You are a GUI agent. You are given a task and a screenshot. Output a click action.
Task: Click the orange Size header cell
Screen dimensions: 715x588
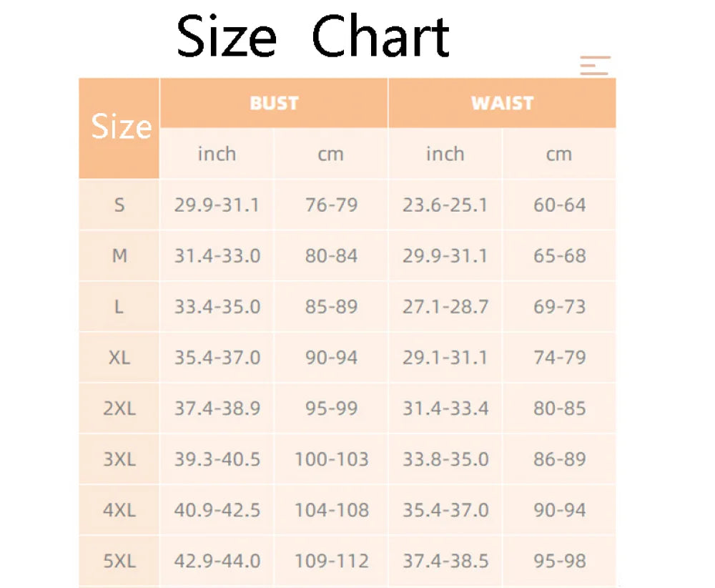click(119, 128)
